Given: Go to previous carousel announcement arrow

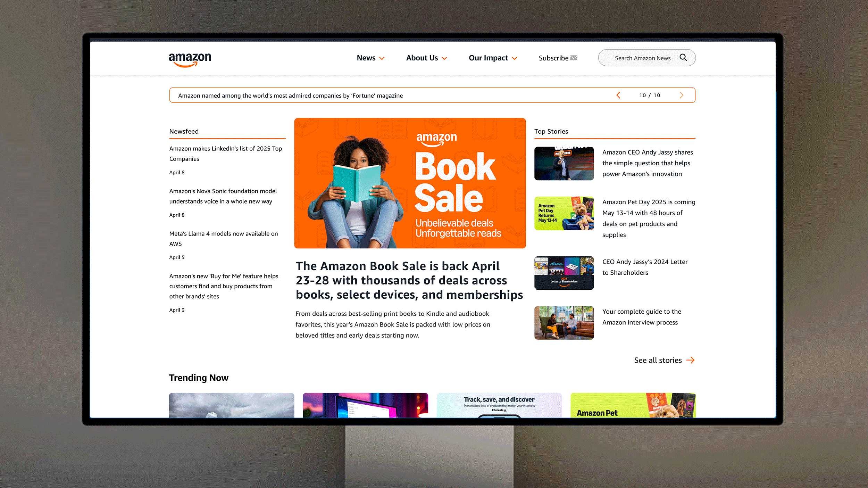Looking at the screenshot, I should 618,95.
